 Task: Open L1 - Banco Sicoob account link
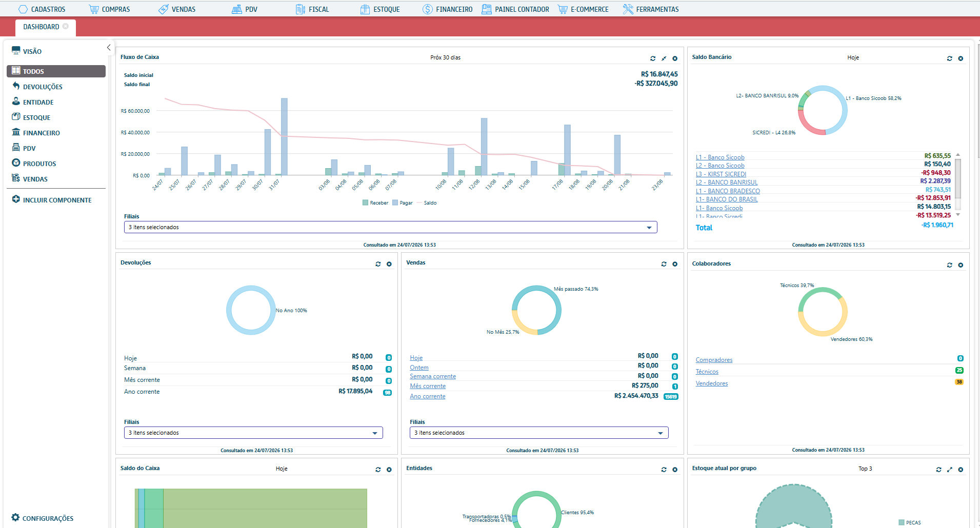coord(720,157)
